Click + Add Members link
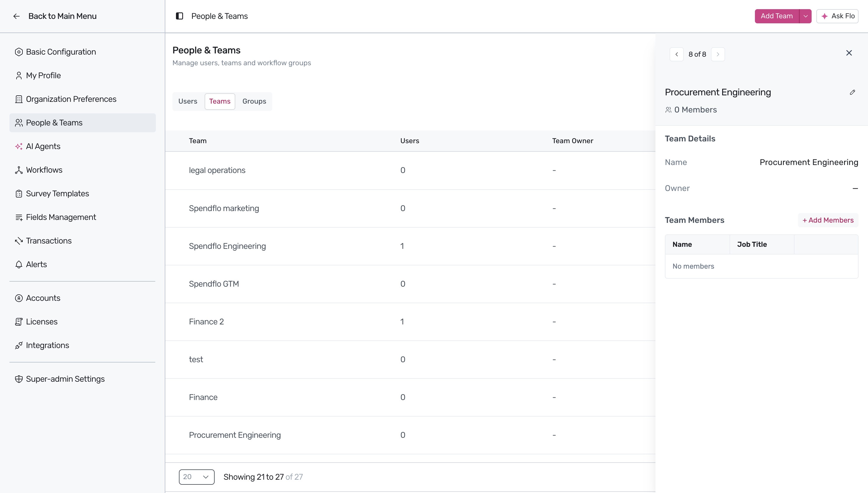Viewport: 868px width, 493px height. (x=828, y=220)
